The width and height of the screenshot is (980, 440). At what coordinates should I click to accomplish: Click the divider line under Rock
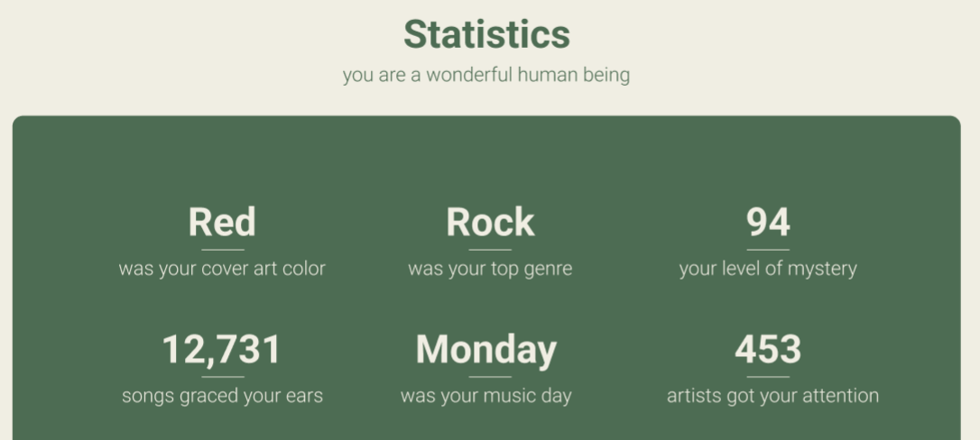pyautogui.click(x=490, y=250)
